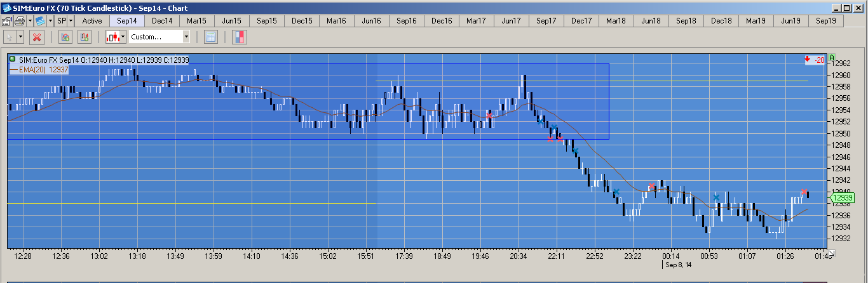The height and width of the screenshot is (283, 868).
Task: Open the Custom... interval combo box
Action: [x=159, y=37]
